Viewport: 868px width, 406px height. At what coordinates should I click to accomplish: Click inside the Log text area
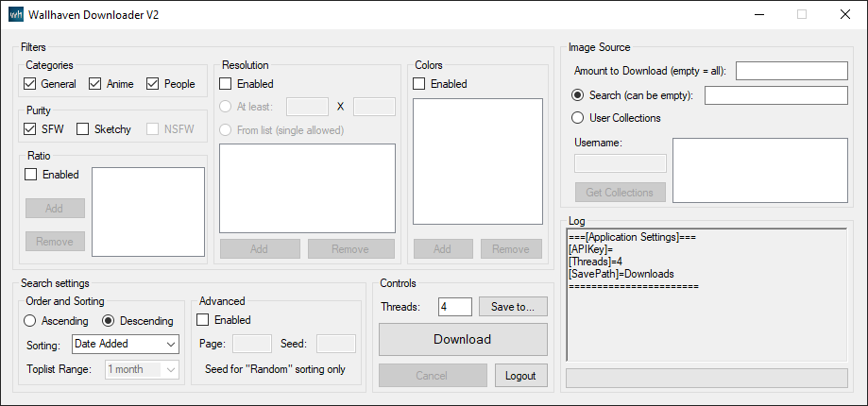click(706, 295)
